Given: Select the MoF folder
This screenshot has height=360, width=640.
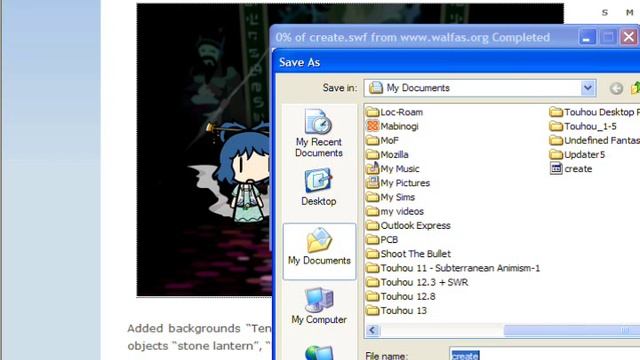Looking at the screenshot, I should coord(382,140).
